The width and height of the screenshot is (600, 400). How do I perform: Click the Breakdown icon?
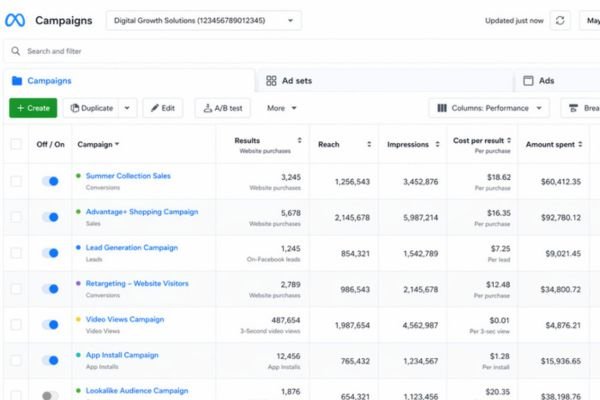[573, 108]
